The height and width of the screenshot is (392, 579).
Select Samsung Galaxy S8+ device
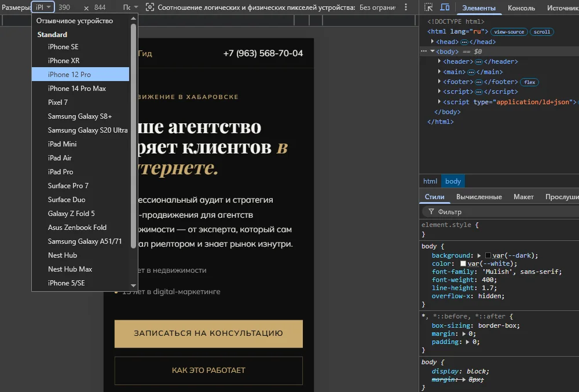[80, 116]
